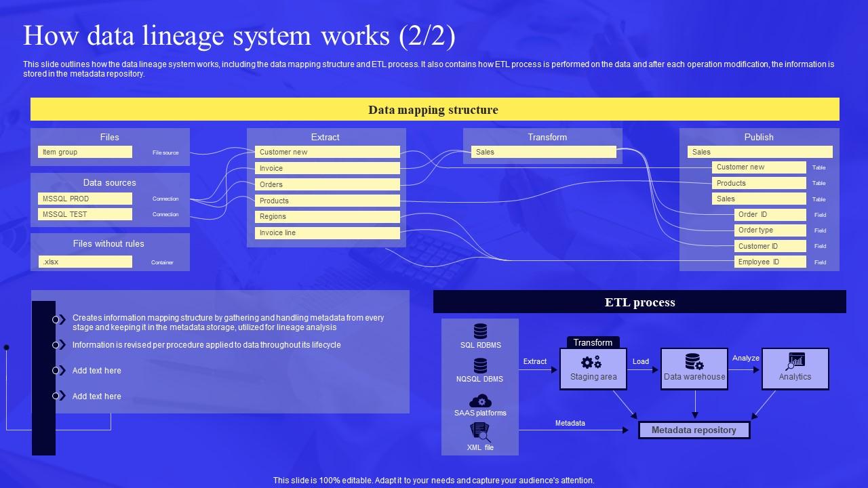Image resolution: width=868 pixels, height=488 pixels.
Task: Click 'Connection' label next to MSSQL PROD
Action: click(x=165, y=199)
